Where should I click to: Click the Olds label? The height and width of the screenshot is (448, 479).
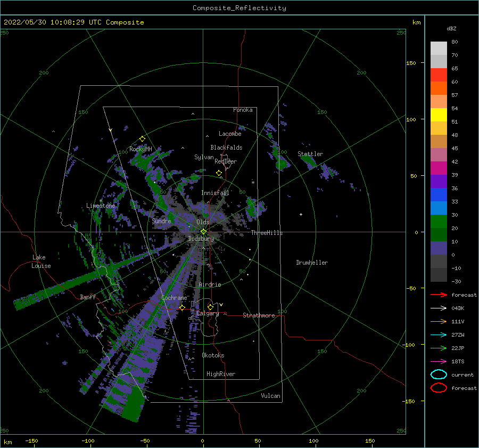[x=203, y=222]
